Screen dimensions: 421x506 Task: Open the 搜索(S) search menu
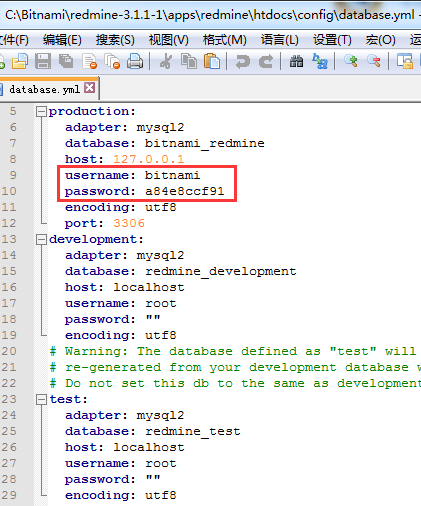115,40
